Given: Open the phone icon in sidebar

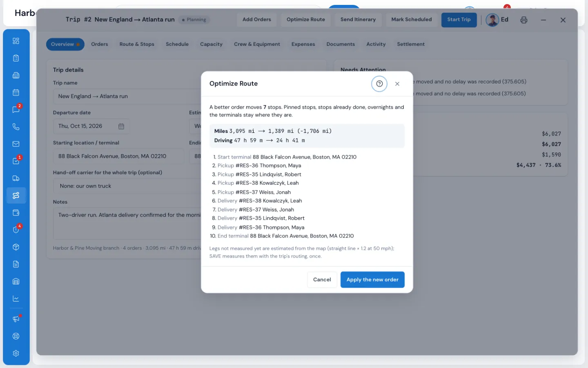Looking at the screenshot, I should coord(16,127).
